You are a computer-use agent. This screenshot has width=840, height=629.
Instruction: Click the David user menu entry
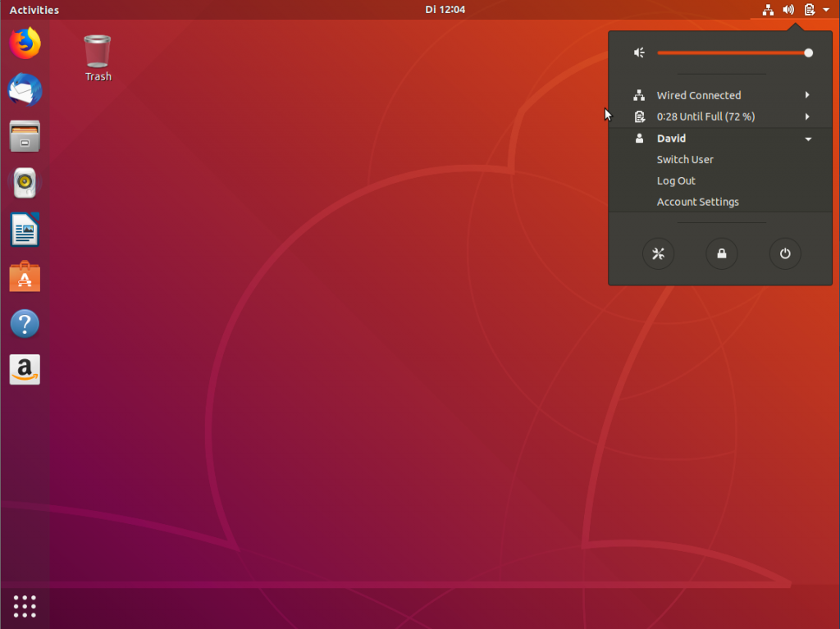tap(720, 139)
